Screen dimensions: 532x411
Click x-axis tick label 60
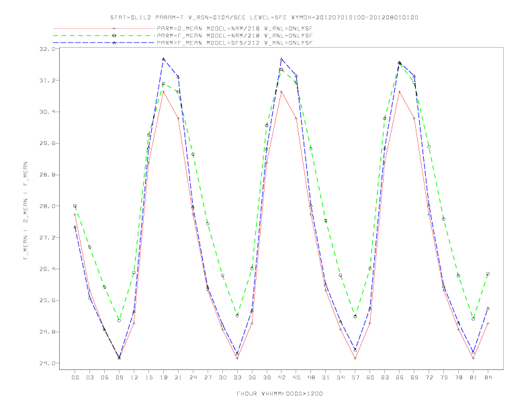tap(370, 377)
